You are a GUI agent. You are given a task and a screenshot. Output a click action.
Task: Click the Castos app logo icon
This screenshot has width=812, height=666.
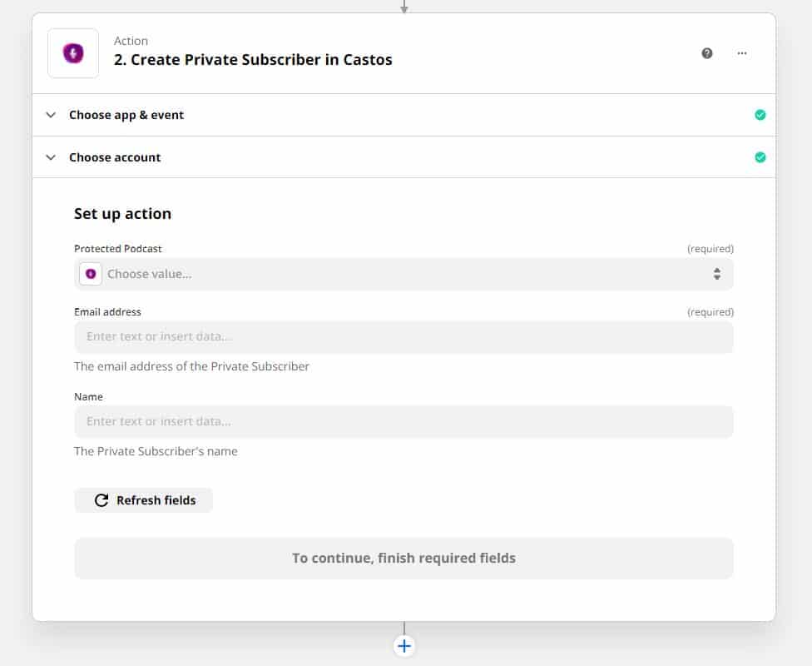click(73, 53)
